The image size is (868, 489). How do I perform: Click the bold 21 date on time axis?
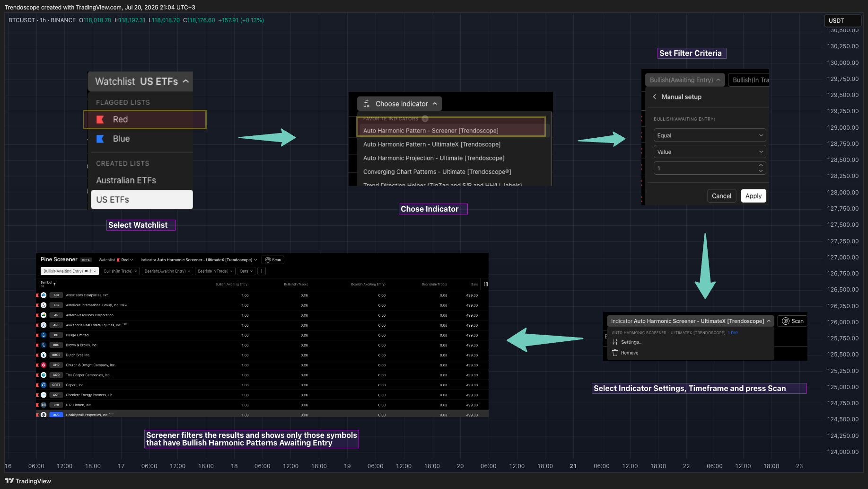click(573, 466)
